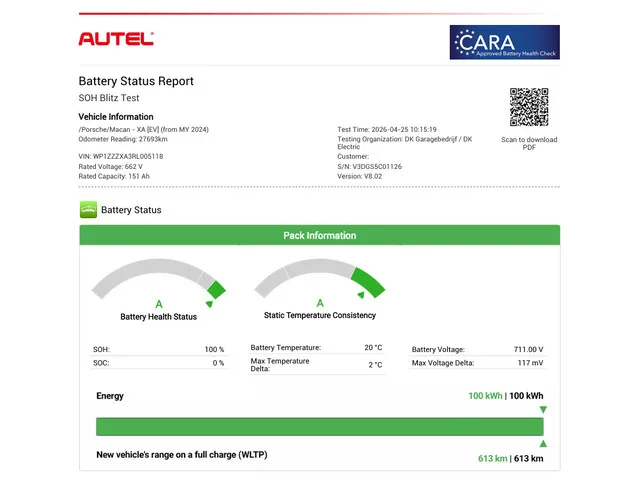Click the Battery Voltage 711.00 V value
This screenshot has height=480, width=640.
click(x=526, y=350)
